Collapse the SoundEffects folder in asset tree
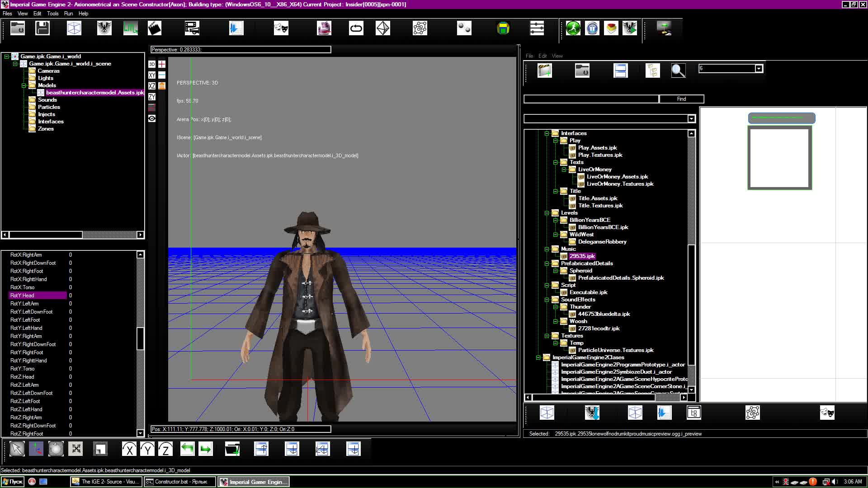The height and width of the screenshot is (488, 868). click(547, 300)
